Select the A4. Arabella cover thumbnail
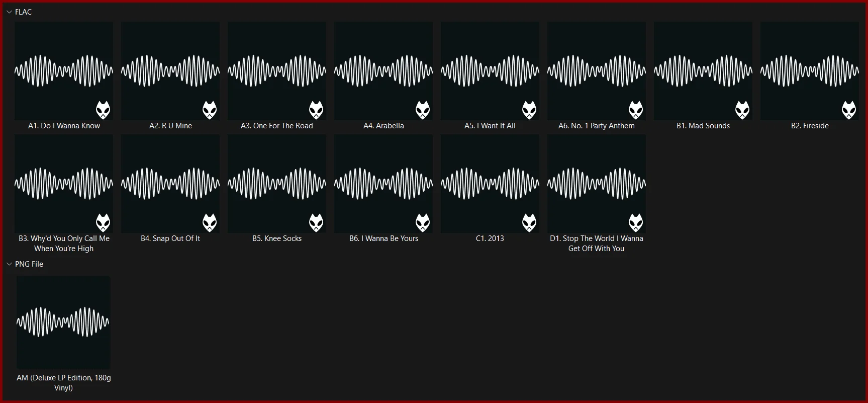 (383, 71)
